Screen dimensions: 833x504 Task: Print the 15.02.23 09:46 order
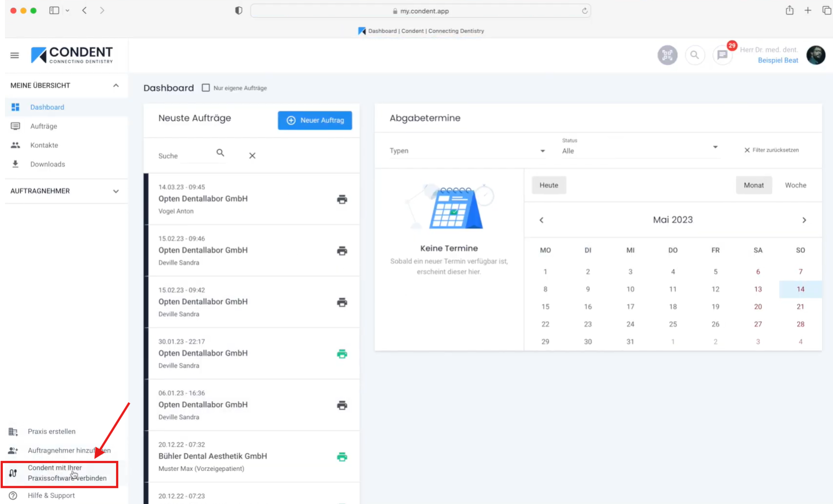pyautogui.click(x=342, y=251)
